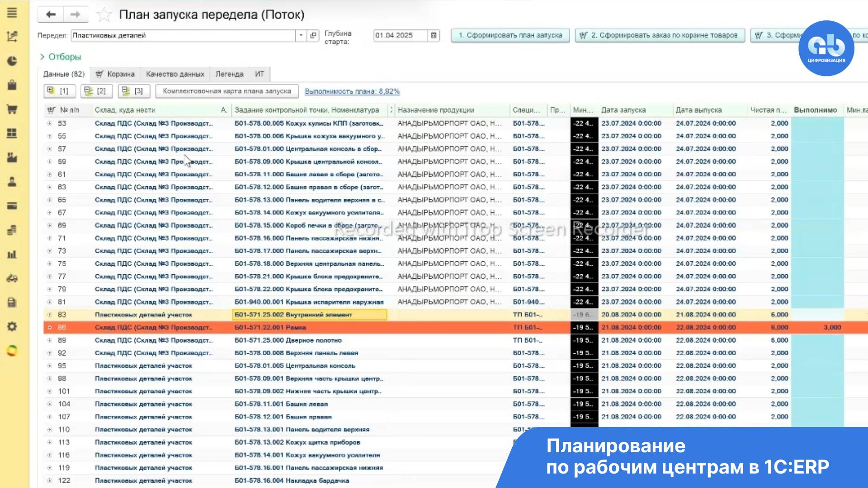Viewport: 868px width, 488px height.
Task: Switch to the Качество данных tab
Action: pos(175,74)
